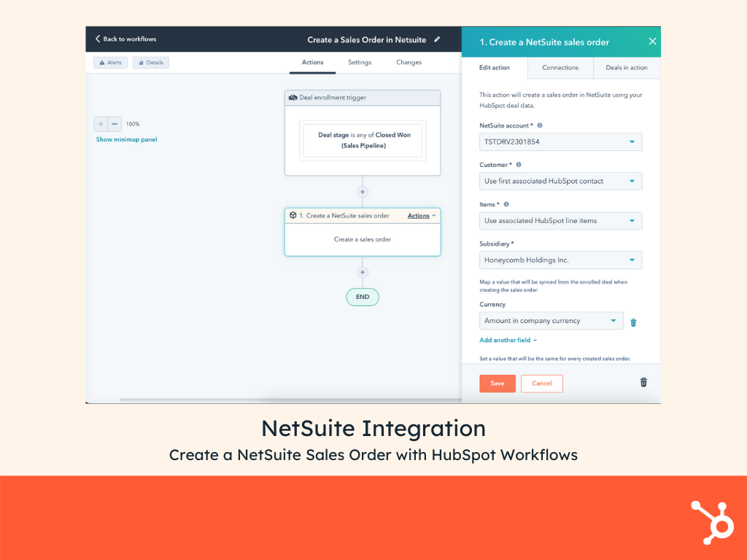Click the cube icon on NetSuite action card
747x560 pixels.
tap(293, 215)
